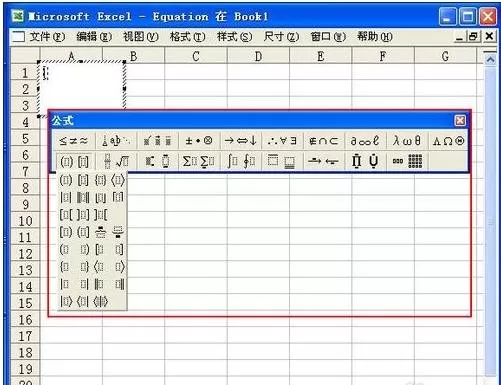Insert the bra-ket ⟨□|□⟩ template
The height and width of the screenshot is (385, 501).
(100, 302)
